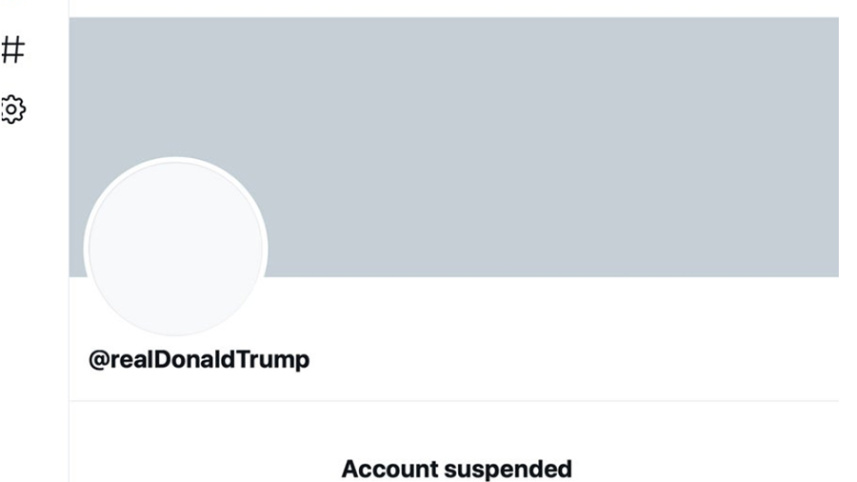The width and height of the screenshot is (857, 482).
Task: Click the "Account suspended" heading
Action: click(x=457, y=468)
